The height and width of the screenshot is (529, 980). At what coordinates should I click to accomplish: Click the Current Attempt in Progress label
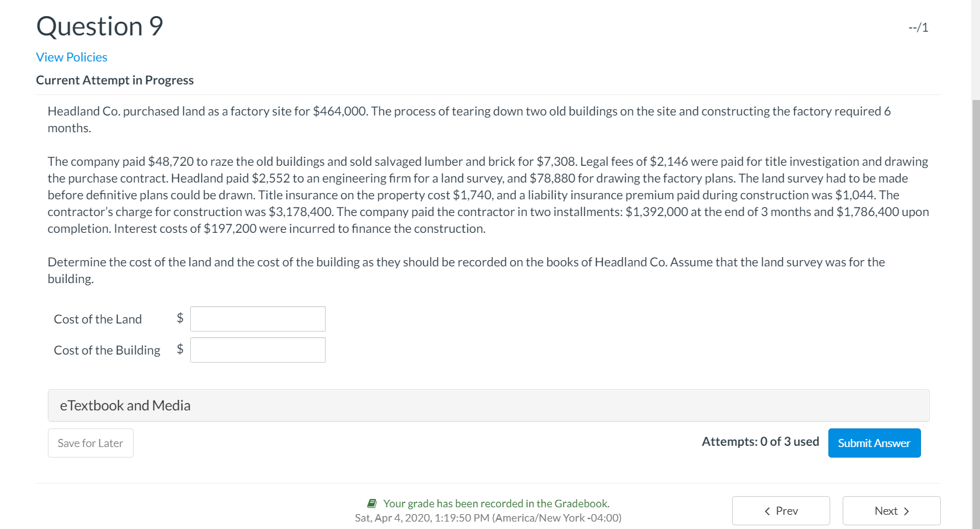114,79
